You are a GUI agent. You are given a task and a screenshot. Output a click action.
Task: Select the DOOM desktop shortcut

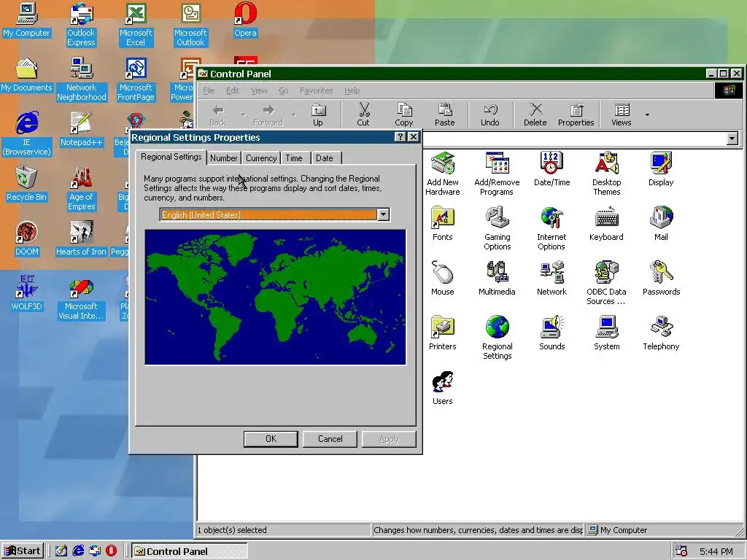[x=26, y=238]
